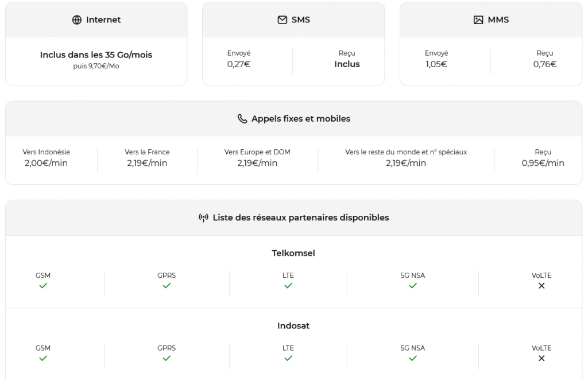
Task: Select the antenna icon in the partner networks header
Action: click(x=205, y=218)
